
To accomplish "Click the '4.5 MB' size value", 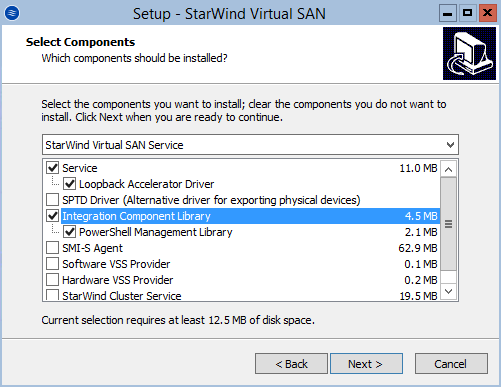I will pos(421,216).
